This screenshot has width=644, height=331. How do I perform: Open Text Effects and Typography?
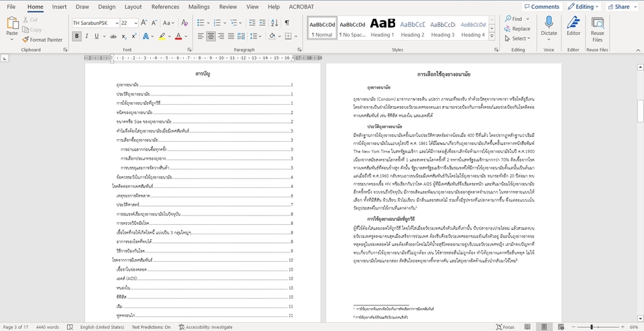tap(146, 37)
